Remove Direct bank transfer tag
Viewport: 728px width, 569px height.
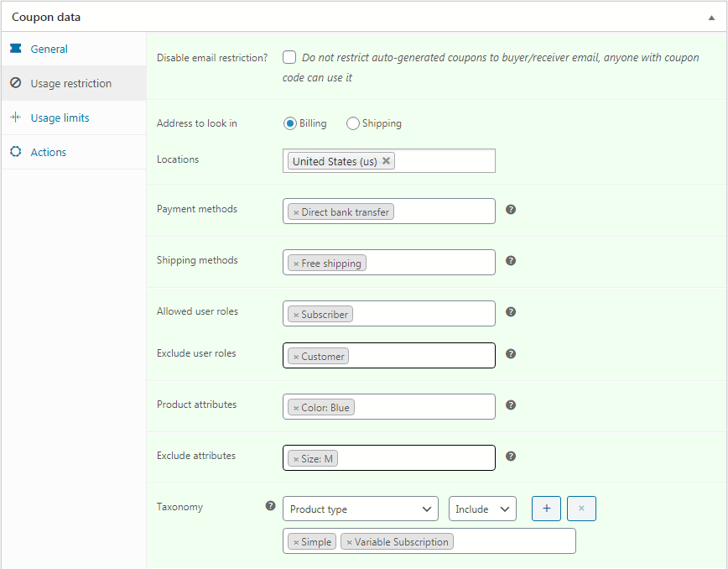296,212
